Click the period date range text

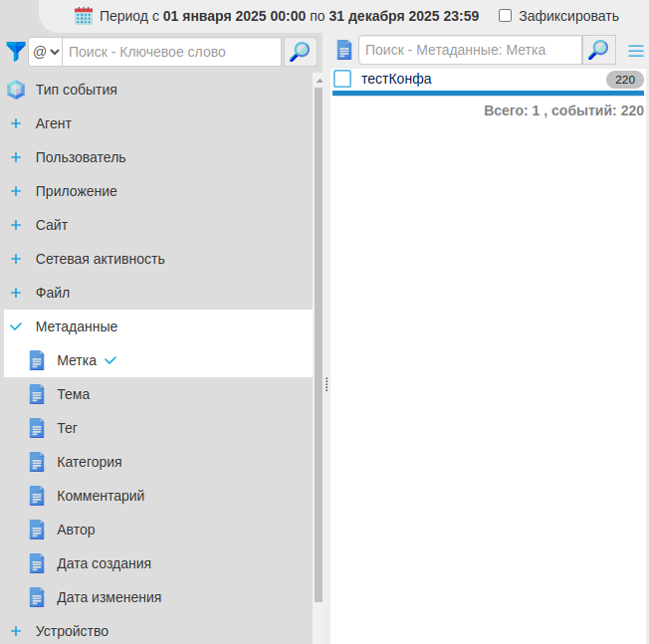point(289,16)
